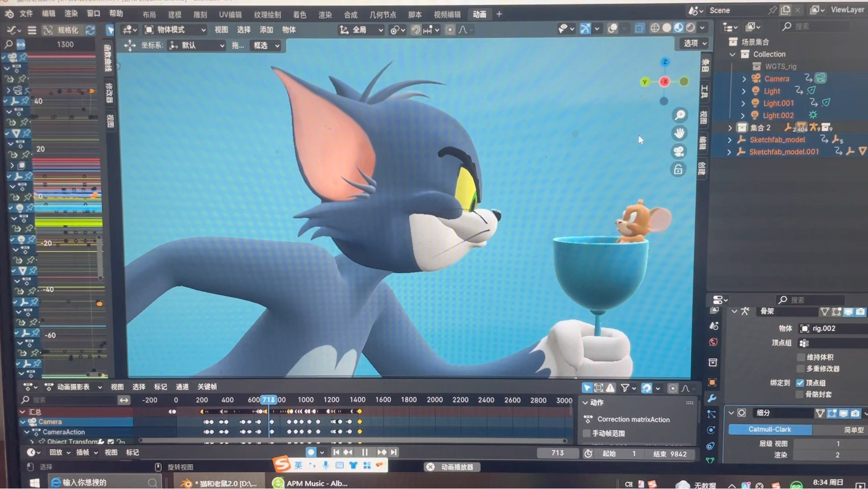
Task: Click the lock icon in the viewport
Action: coord(678,170)
